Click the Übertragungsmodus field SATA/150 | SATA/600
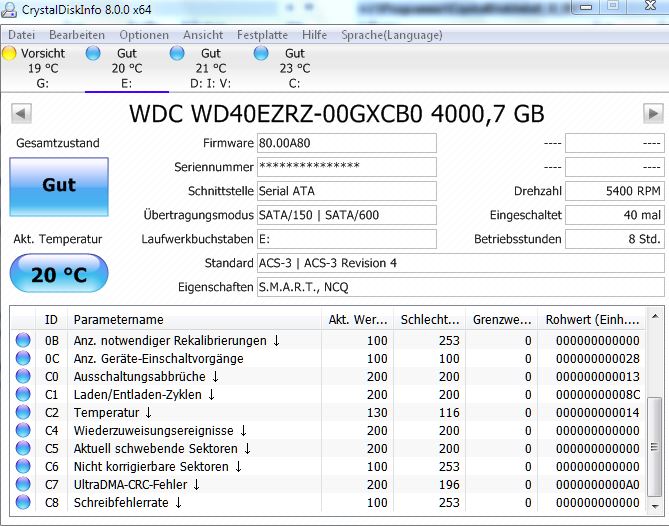The height and width of the screenshot is (526, 669). click(346, 215)
